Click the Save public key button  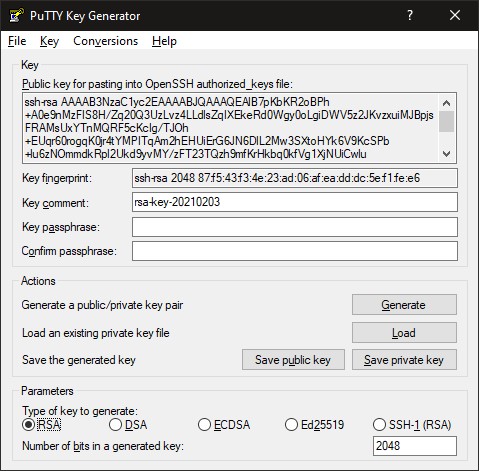point(293,360)
